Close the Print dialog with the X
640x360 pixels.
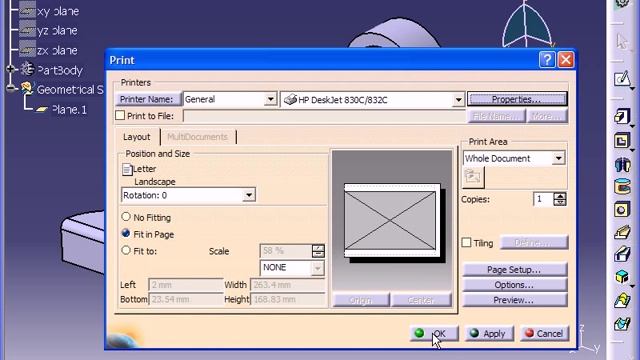[566, 60]
